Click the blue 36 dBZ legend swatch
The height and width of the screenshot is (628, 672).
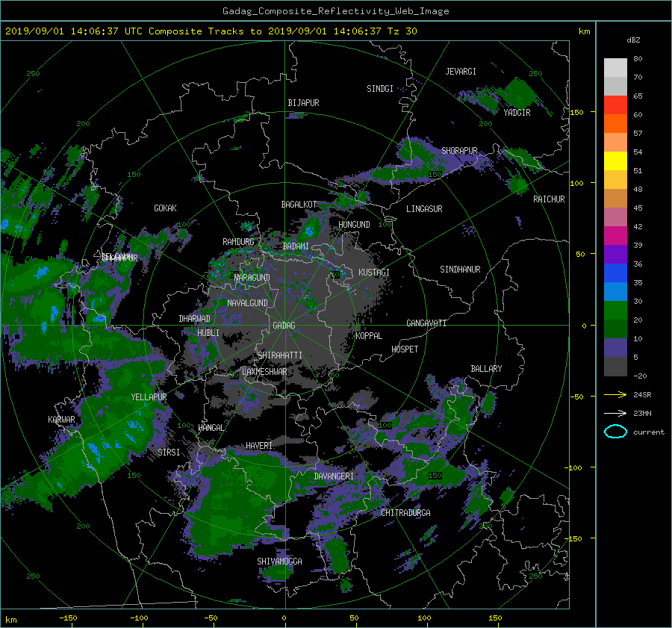click(x=615, y=273)
